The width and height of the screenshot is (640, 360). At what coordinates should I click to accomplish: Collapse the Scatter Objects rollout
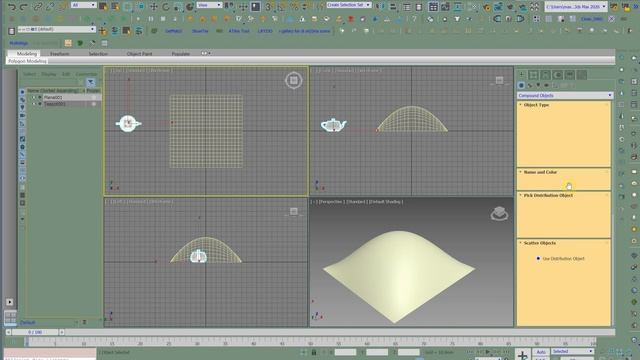564,243
